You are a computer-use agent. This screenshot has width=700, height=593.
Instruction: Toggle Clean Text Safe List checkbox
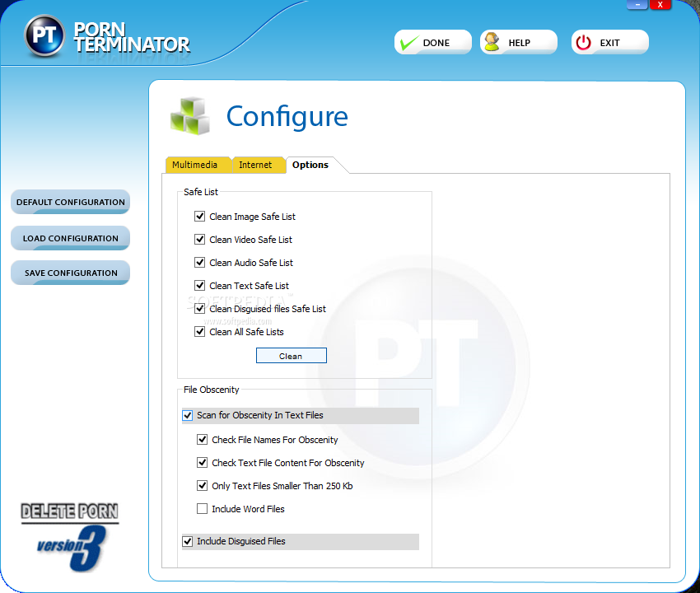[199, 285]
